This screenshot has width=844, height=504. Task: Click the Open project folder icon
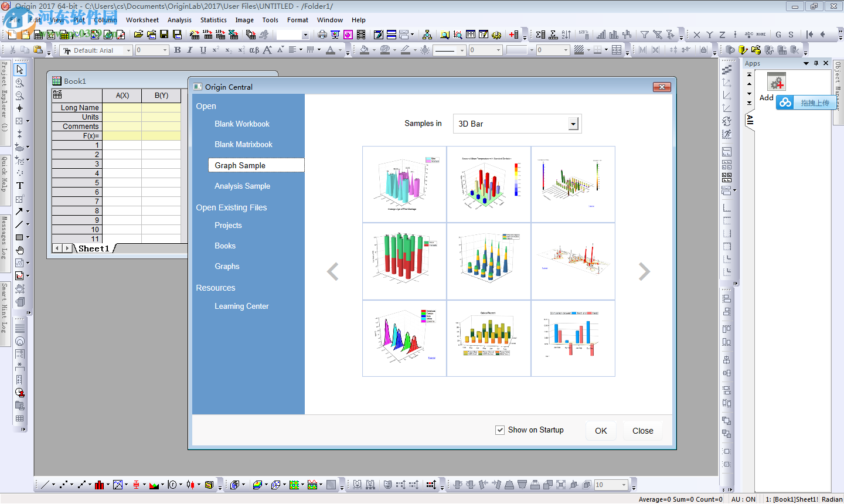pos(139,35)
